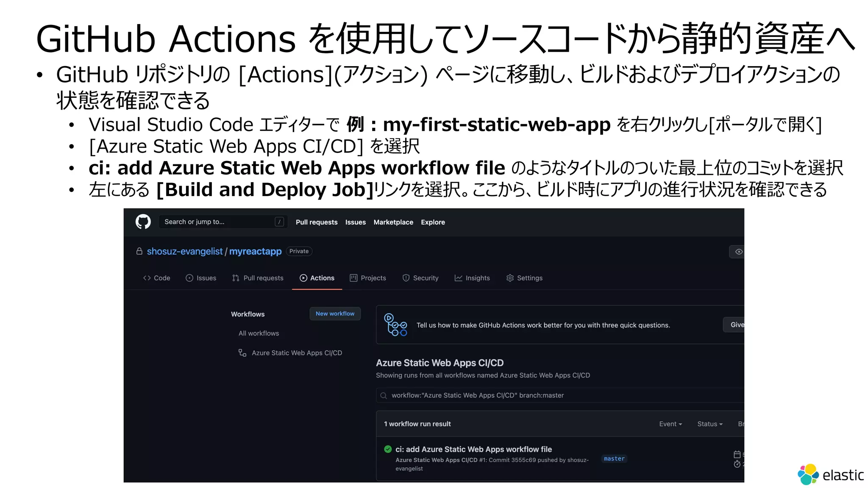Click the Insights graph icon
The height and width of the screenshot is (488, 868).
pyautogui.click(x=458, y=278)
